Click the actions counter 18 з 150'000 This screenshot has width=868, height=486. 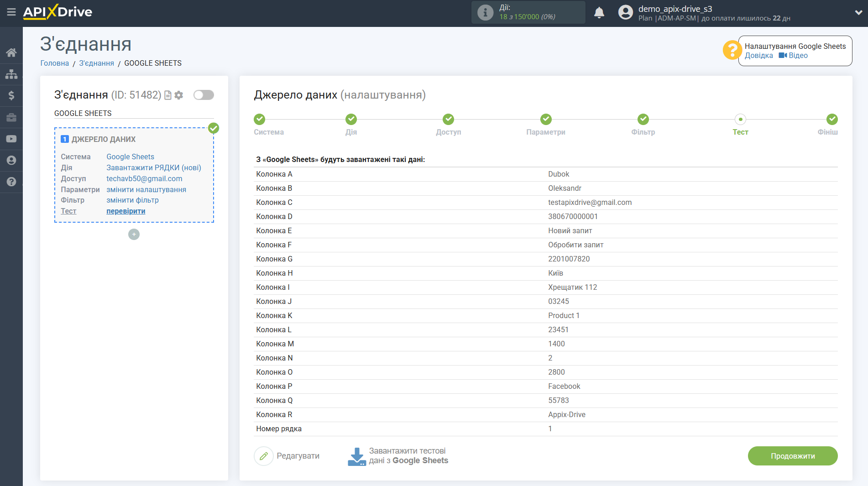[527, 16]
